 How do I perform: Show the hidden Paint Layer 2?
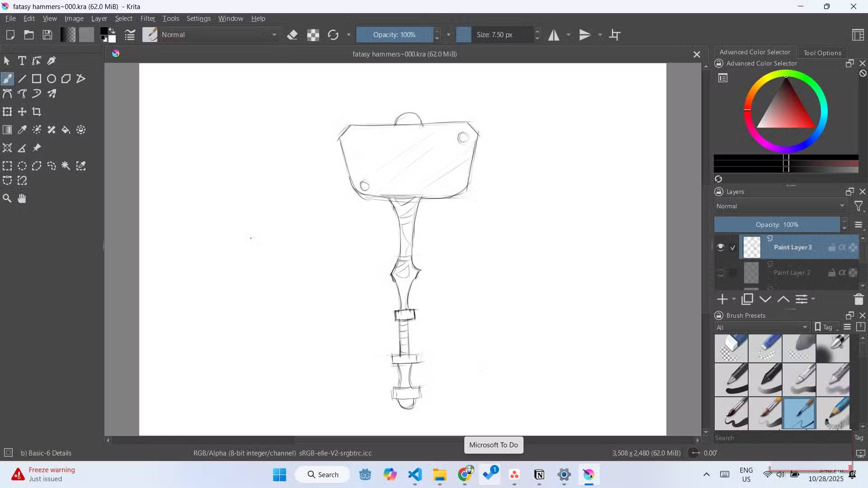click(721, 272)
